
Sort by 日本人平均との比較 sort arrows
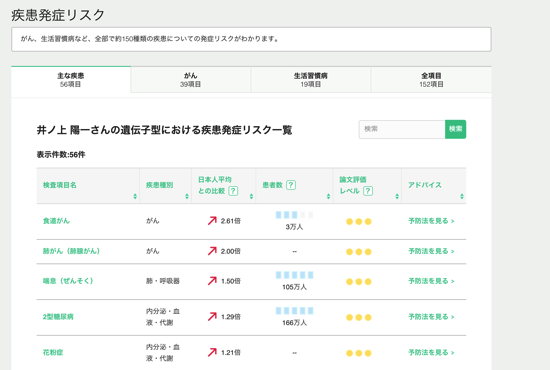(x=251, y=196)
